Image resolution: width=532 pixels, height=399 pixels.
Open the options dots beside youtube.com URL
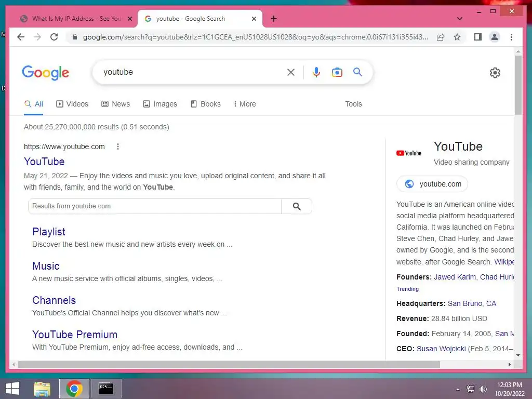118,147
